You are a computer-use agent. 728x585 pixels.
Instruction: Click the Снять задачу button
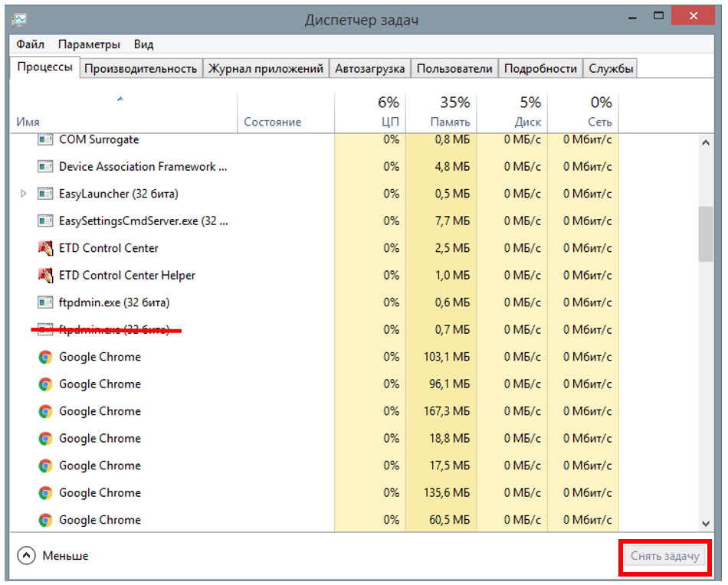664,557
